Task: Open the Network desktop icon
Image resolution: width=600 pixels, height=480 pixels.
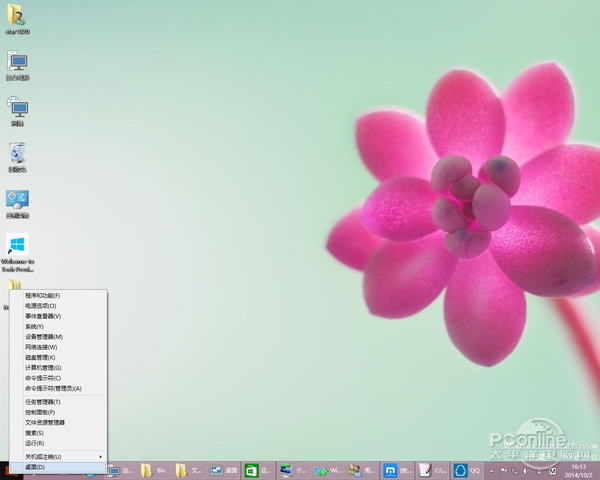Action: [17, 107]
